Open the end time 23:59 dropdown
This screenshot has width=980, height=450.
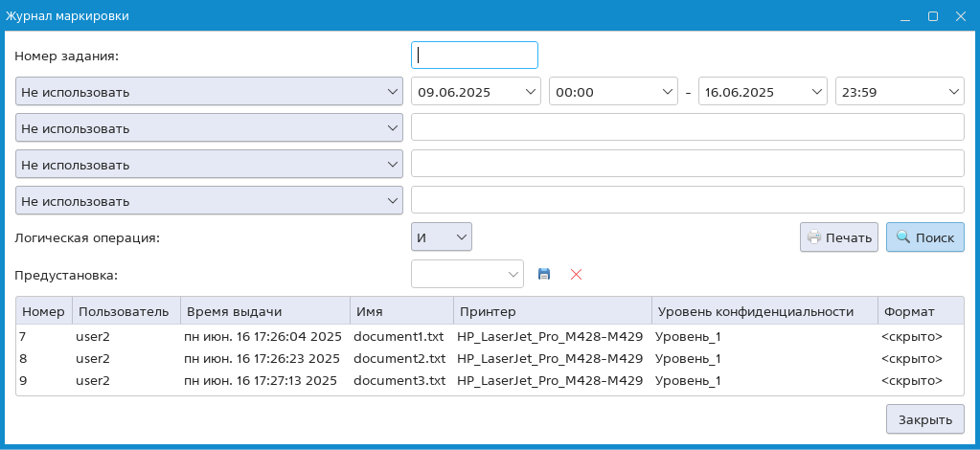point(899,92)
